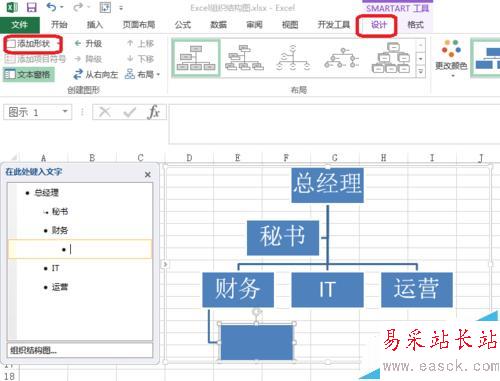Image resolution: width=500 pixels, height=381 pixels.
Task: Switch to the 页面布局 ribbon tab
Action: (x=139, y=25)
